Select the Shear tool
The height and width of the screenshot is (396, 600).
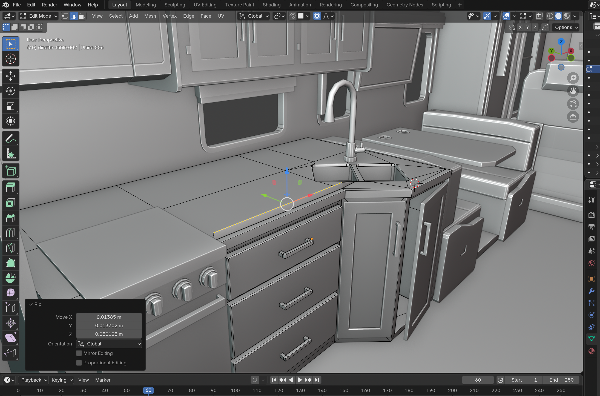[x=10, y=338]
